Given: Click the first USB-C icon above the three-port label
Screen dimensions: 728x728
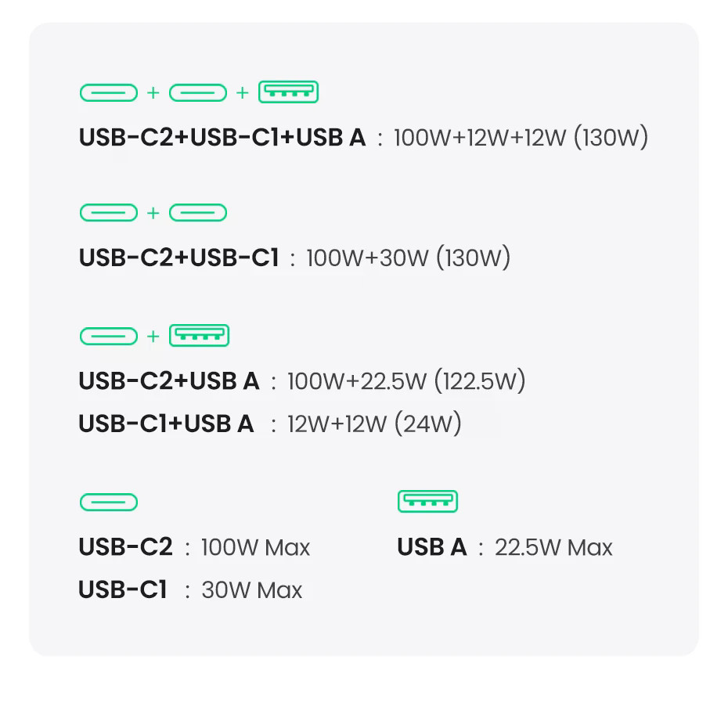Looking at the screenshot, I should tap(109, 93).
